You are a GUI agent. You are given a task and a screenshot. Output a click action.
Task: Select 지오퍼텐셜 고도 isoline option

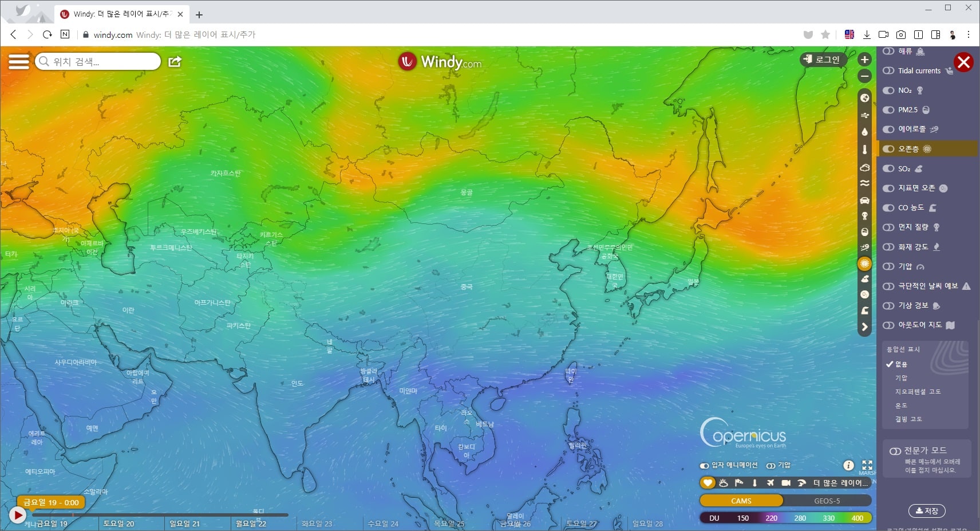coord(918,392)
